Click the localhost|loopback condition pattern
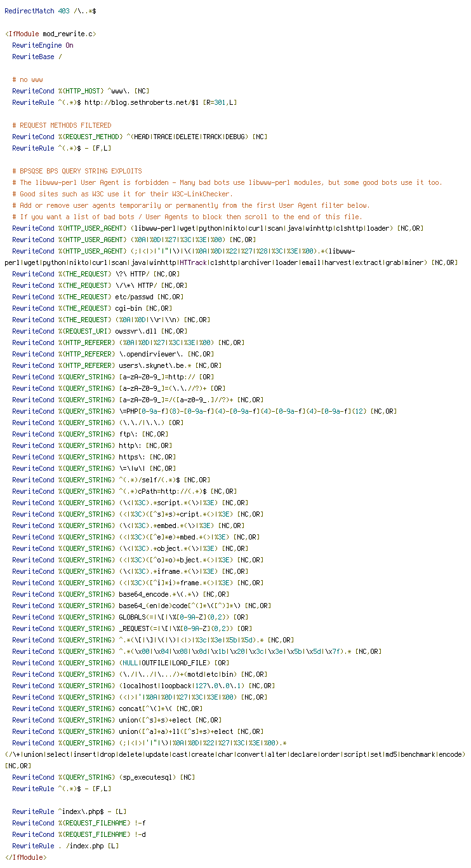Viewport: 471px width, 868px height. [x=182, y=686]
